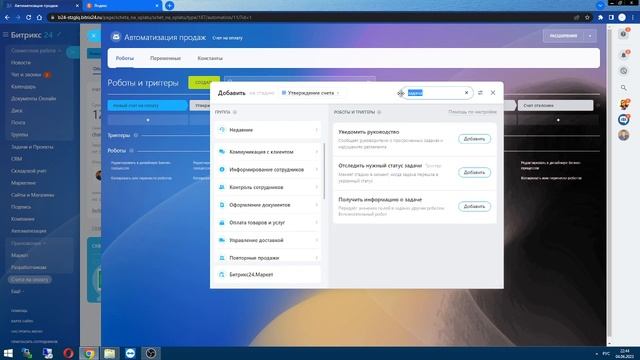This screenshot has height=360, width=640.
Task: Select the Управление доставкой group icon
Action: click(x=222, y=240)
